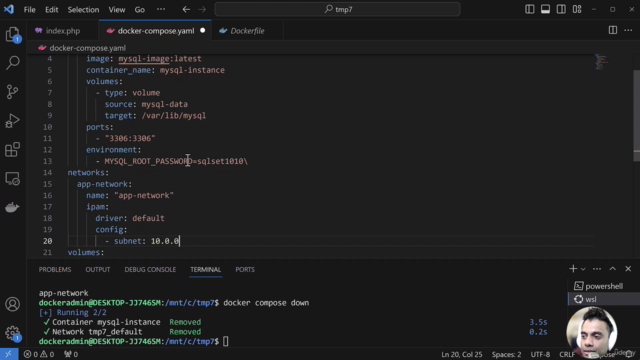Open the PROBLEMS panel tab
This screenshot has width=640, height=360.
pos(55,269)
